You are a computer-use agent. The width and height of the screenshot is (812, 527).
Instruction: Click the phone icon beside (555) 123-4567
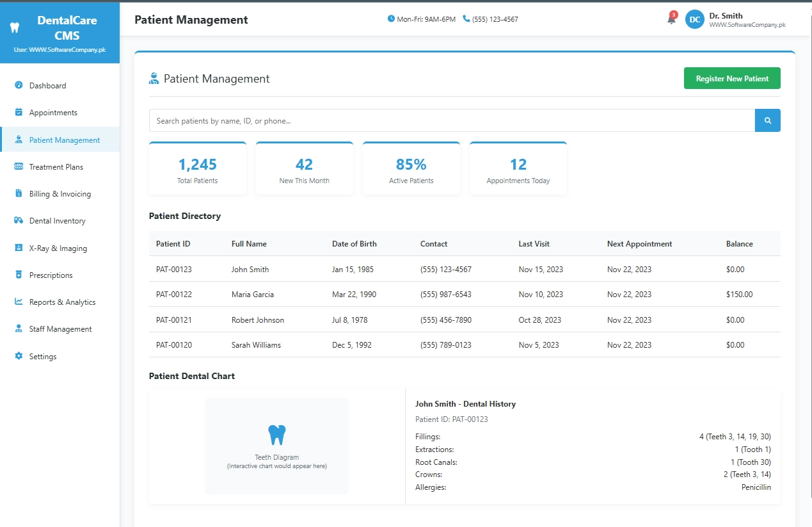466,19
